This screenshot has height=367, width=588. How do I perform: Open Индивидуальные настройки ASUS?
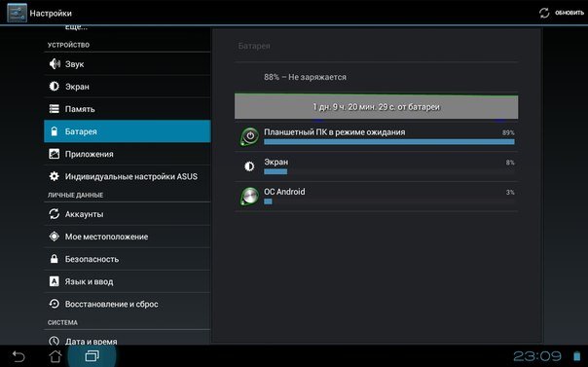(128, 176)
